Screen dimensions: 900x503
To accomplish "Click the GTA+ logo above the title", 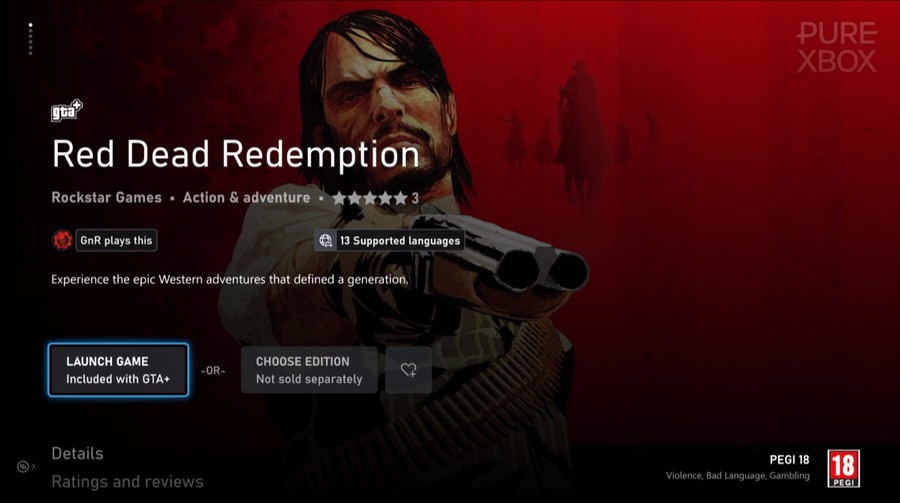I will (67, 110).
